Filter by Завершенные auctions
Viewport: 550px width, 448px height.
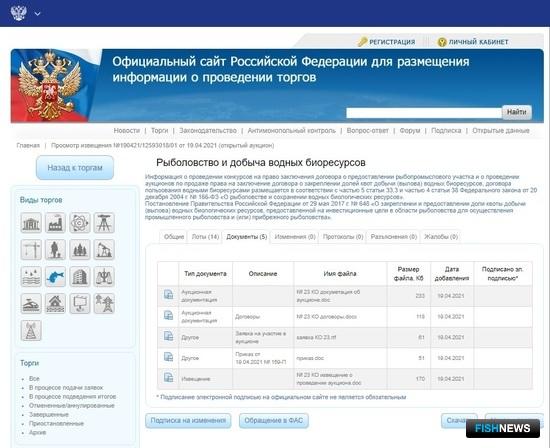[49, 415]
